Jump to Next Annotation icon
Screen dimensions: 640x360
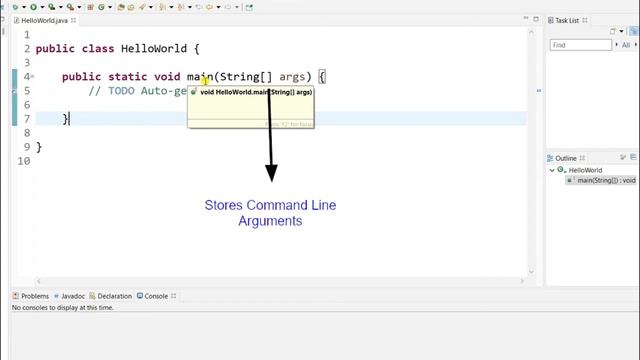point(161,7)
